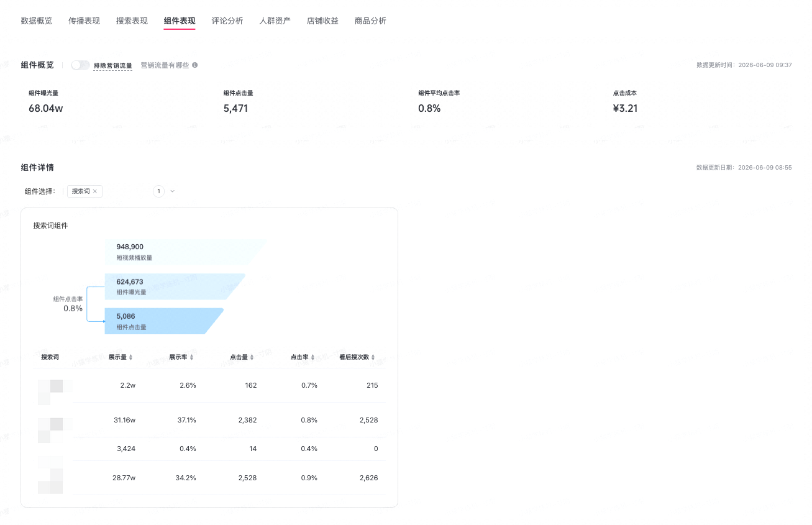
Task: Click the 组件点击量 value 5,471
Action: [236, 108]
